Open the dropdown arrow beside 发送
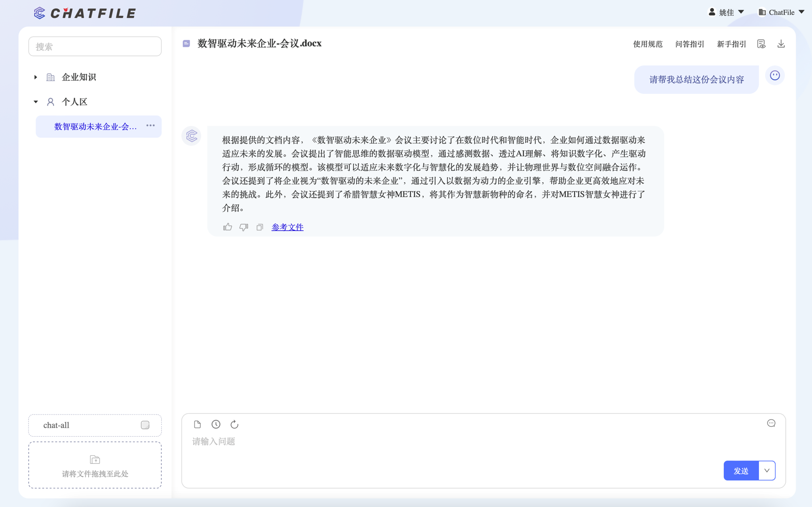Viewport: 812px width, 507px height. click(x=766, y=470)
